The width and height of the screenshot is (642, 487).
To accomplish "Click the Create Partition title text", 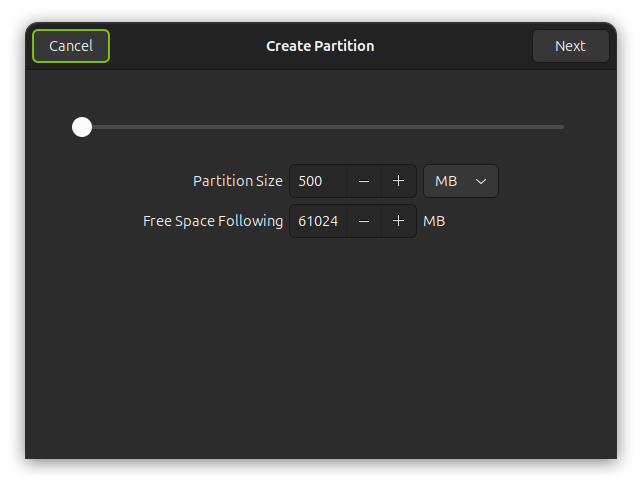I will [x=320, y=46].
